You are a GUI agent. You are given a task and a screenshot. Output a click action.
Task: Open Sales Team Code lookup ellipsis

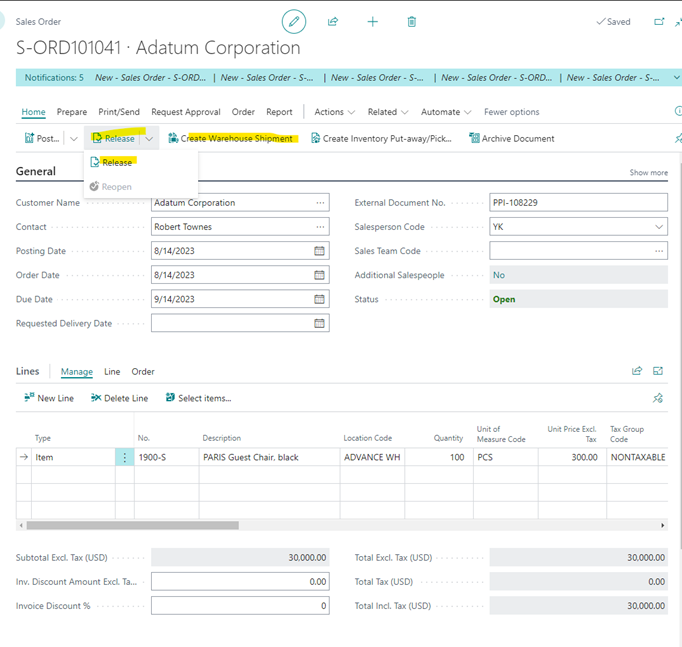click(x=659, y=251)
